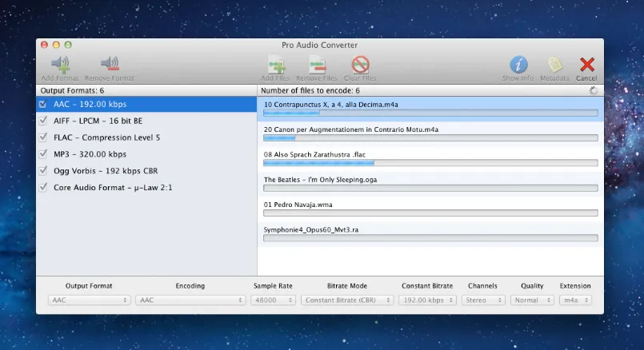The height and width of the screenshot is (350, 644).
Task: Select the 01 Pedro Navaja.wma file name
Action: coord(298,205)
